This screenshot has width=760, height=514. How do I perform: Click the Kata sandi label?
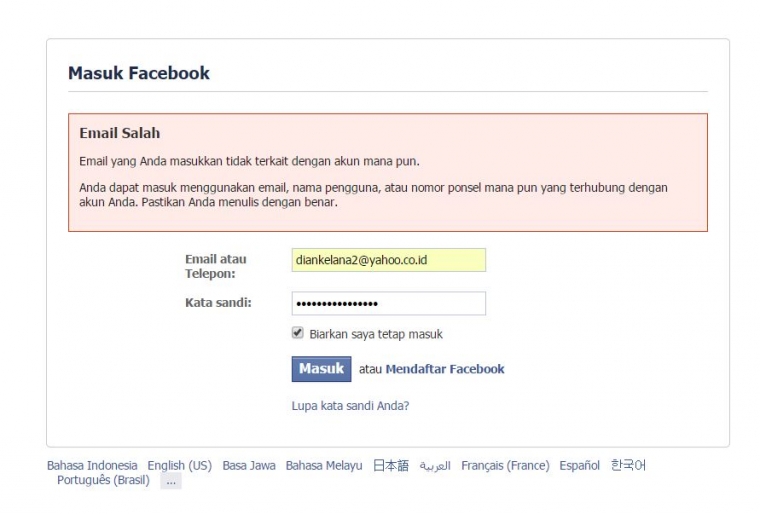click(x=218, y=303)
